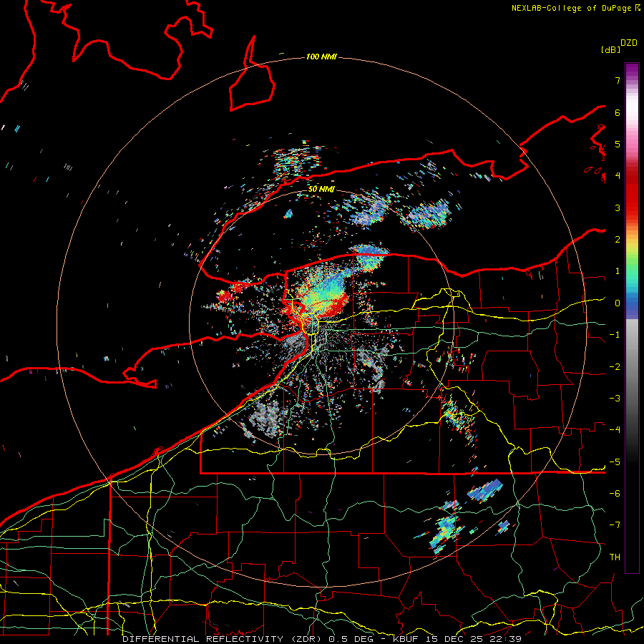
Task: Click the -6 value on the color scale
Action: click(615, 494)
